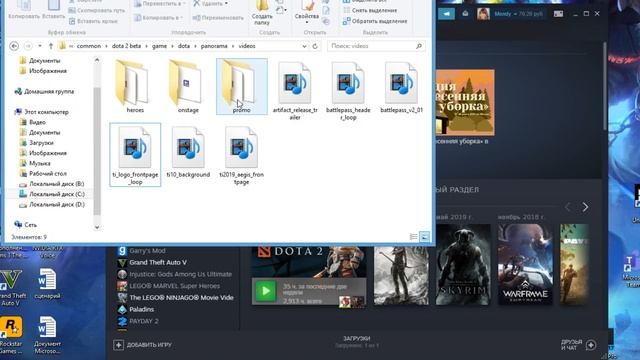Select battlepass_v2_01 video file
Screen dimensions: 640x360
pyautogui.click(x=401, y=87)
